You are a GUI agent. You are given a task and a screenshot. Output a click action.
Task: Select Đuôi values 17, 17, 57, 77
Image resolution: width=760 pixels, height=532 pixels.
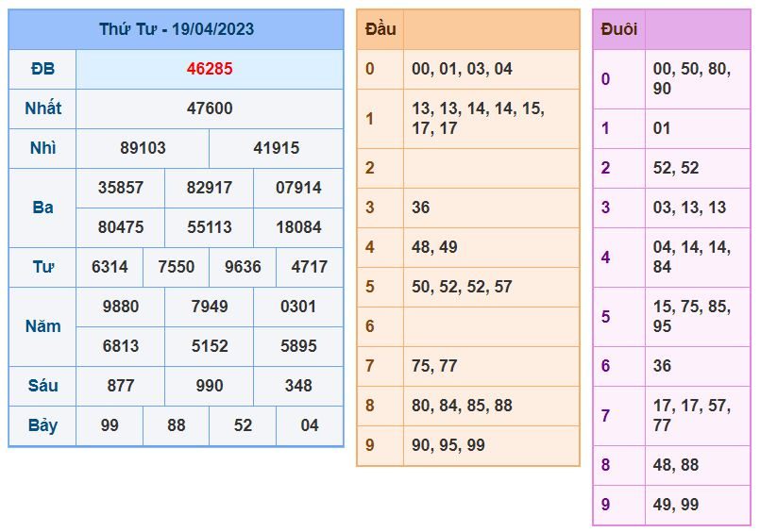tap(692, 415)
